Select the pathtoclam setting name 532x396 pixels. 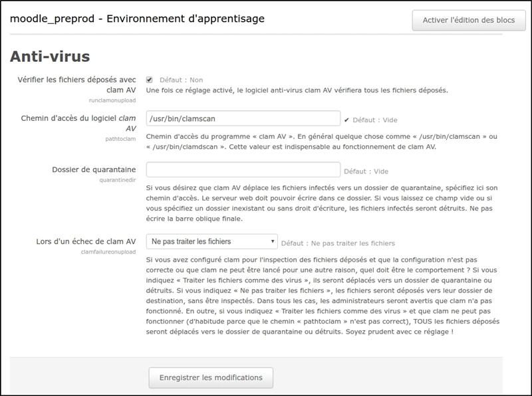click(x=122, y=140)
